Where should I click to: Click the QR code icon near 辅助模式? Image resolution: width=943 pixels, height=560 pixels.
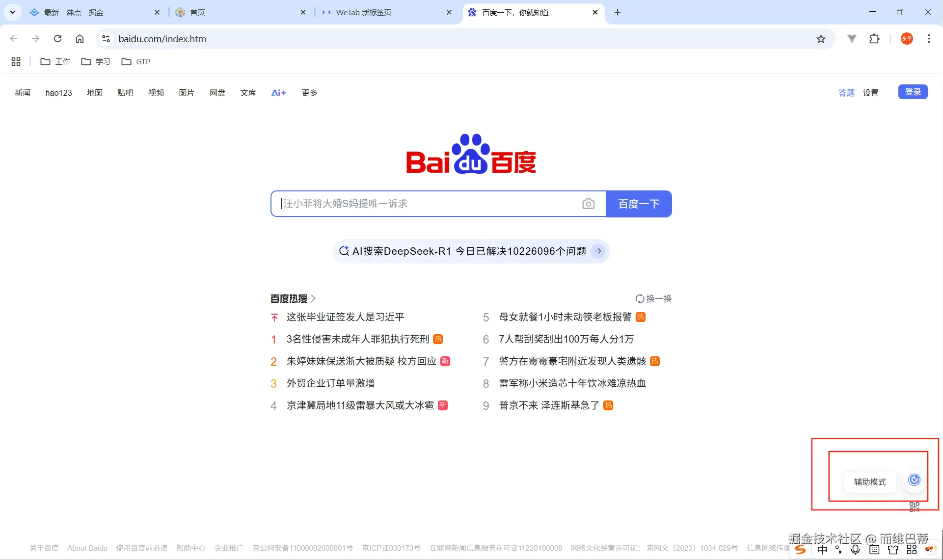(914, 506)
